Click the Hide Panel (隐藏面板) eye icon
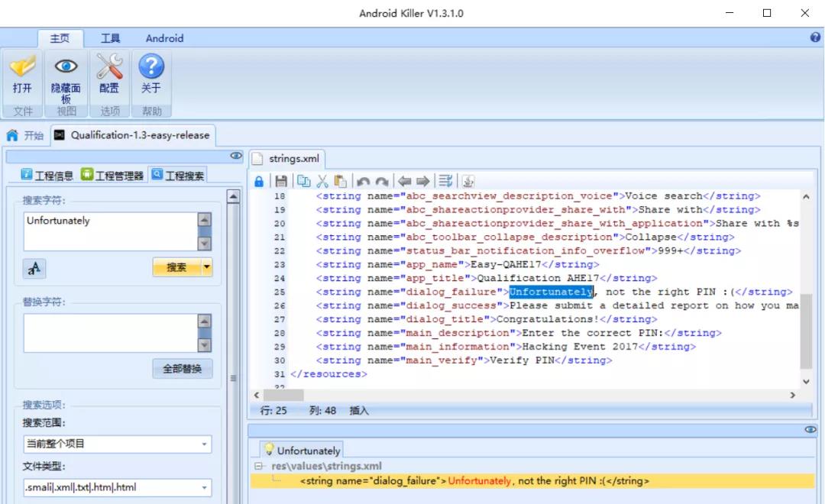This screenshot has width=825, height=504. 66,66
